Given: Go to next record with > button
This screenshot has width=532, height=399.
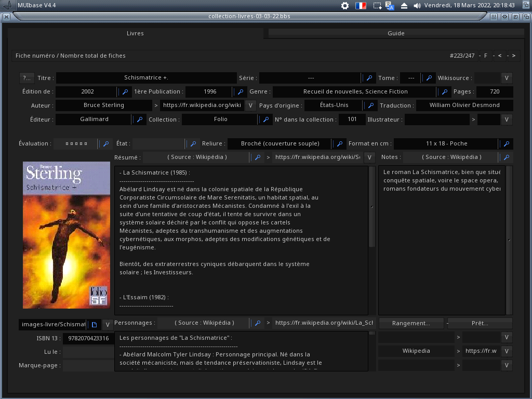Looking at the screenshot, I should [514, 56].
